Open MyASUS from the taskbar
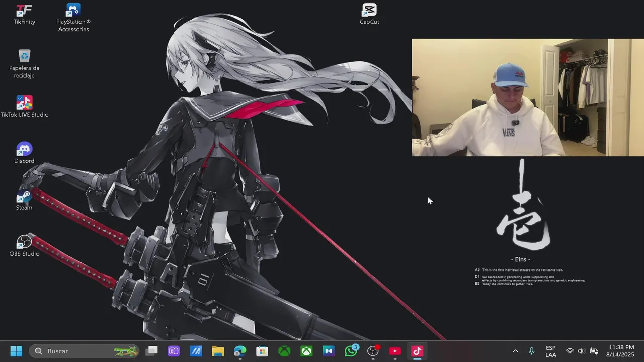Screen dimensions: 644x362 (196, 351)
